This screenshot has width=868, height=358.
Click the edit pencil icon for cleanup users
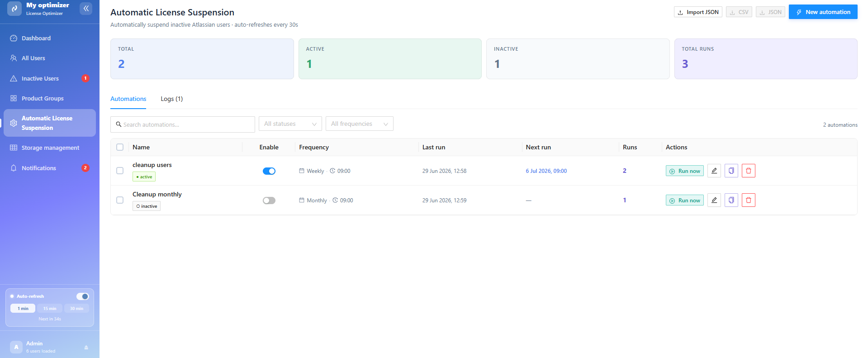pyautogui.click(x=714, y=171)
